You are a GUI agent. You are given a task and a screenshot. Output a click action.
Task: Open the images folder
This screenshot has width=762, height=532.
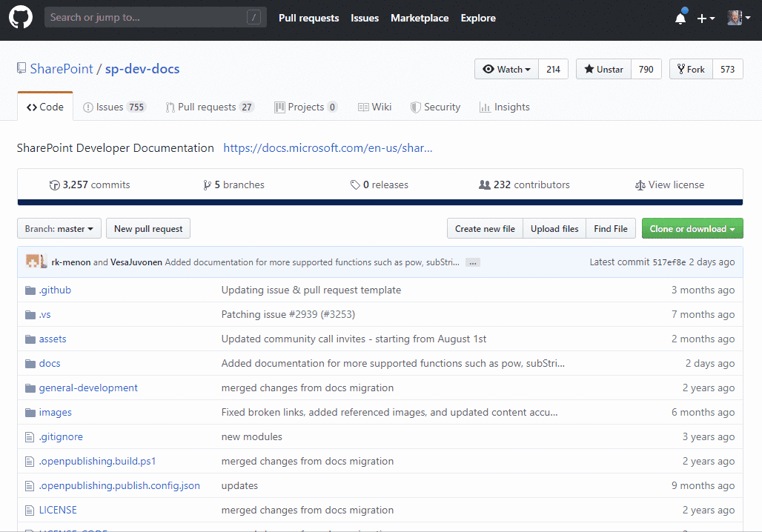(55, 412)
